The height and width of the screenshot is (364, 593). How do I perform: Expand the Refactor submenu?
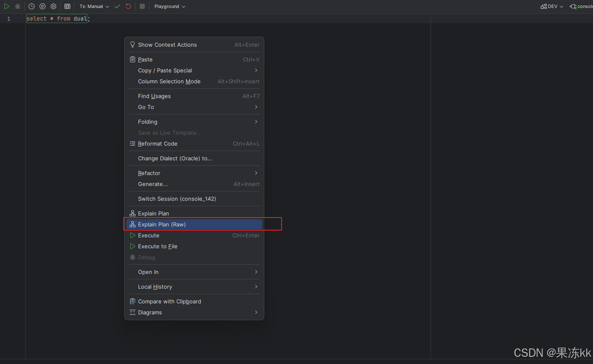194,173
